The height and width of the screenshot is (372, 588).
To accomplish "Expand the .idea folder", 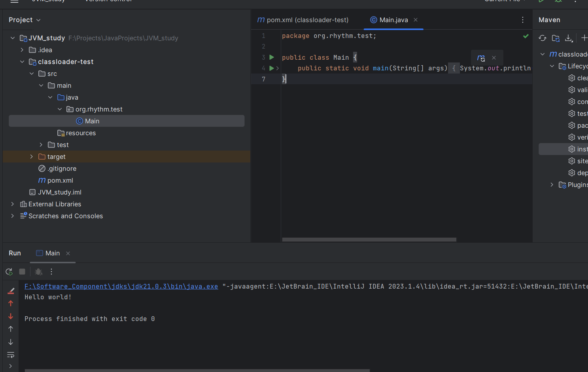I will 22,50.
